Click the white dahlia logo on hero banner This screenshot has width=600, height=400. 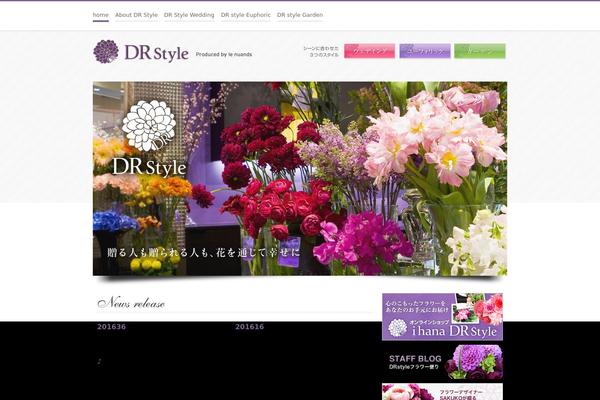click(x=149, y=126)
